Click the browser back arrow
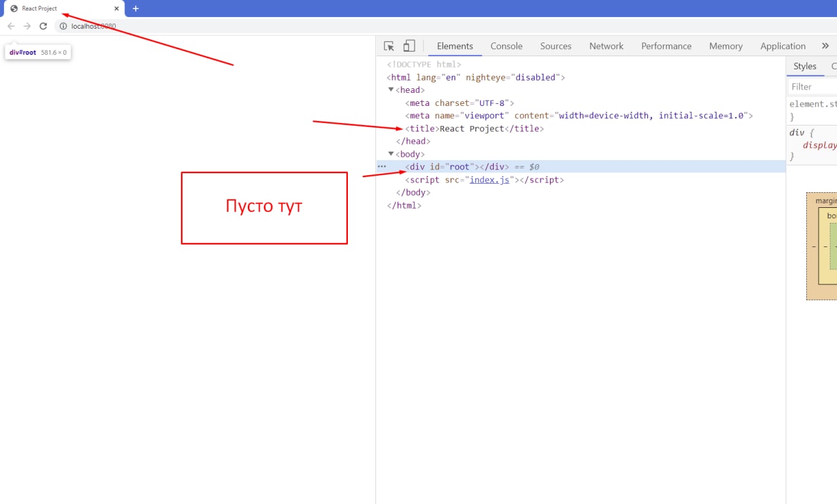The image size is (837, 504). (10, 26)
